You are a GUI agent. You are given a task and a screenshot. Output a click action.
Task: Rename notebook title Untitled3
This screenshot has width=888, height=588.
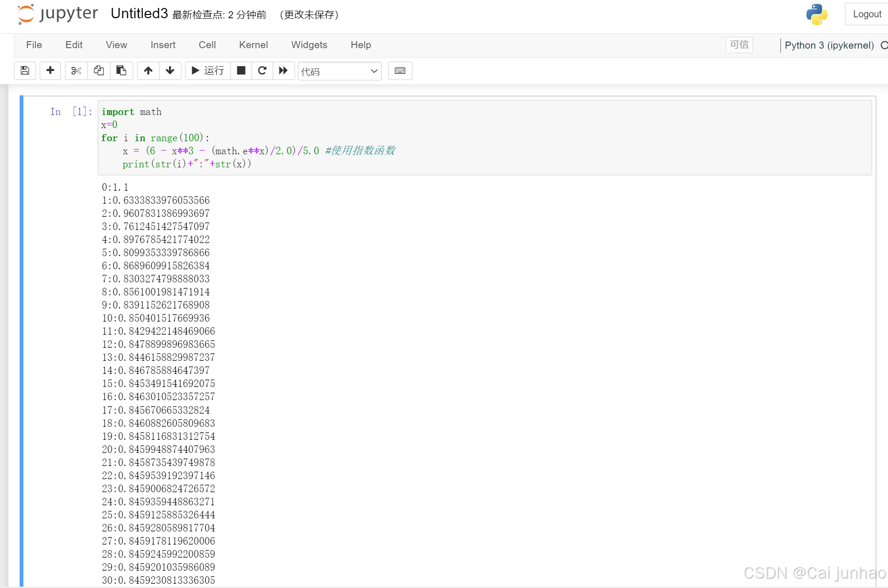click(139, 14)
